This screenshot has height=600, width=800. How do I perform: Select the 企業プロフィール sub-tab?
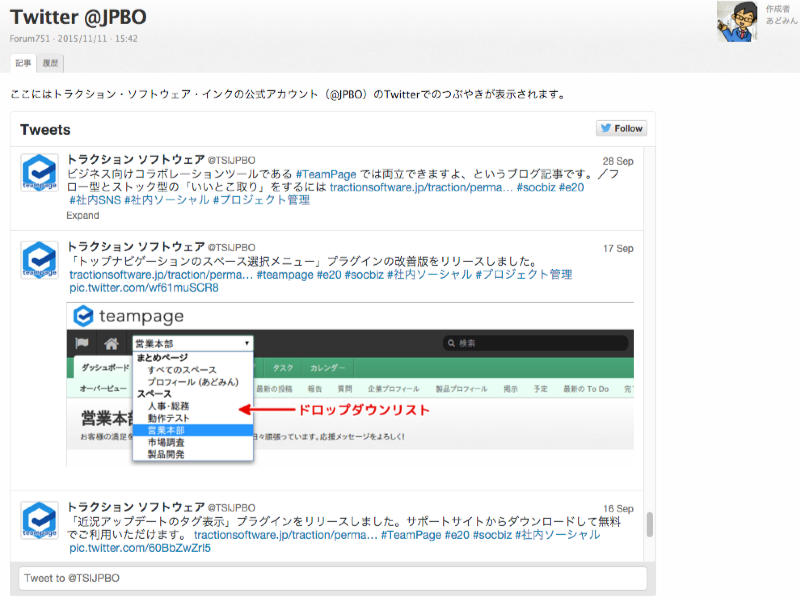tap(393, 389)
